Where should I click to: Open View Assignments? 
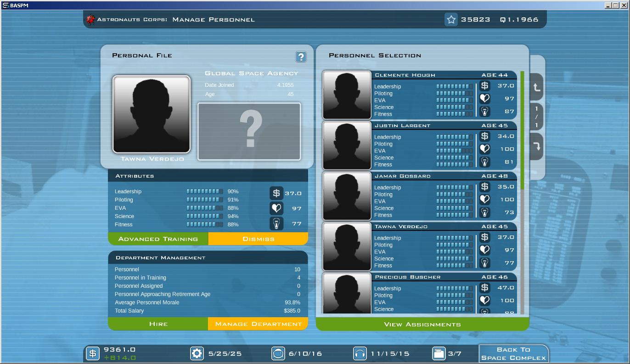(422, 324)
